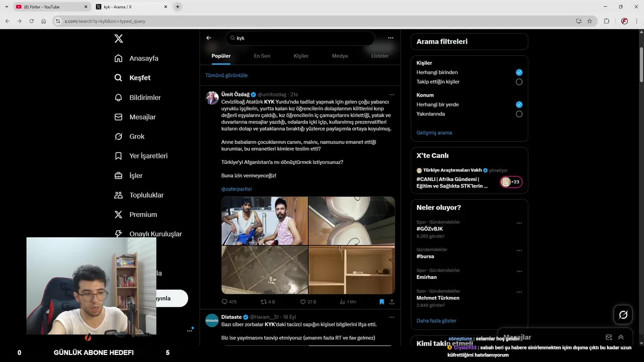Reload the page
Image resolution: width=644 pixels, height=362 pixels.
[x=31, y=21]
